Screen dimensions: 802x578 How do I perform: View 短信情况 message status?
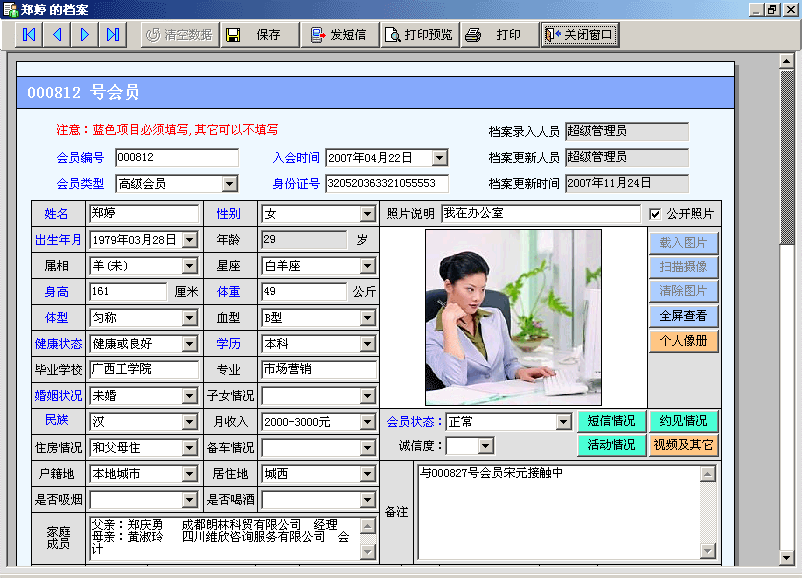click(611, 421)
